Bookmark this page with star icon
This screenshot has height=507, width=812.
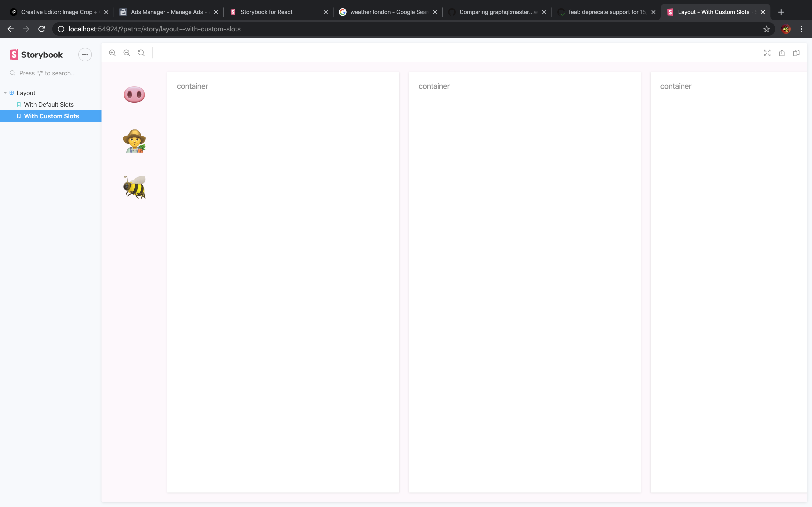click(766, 29)
